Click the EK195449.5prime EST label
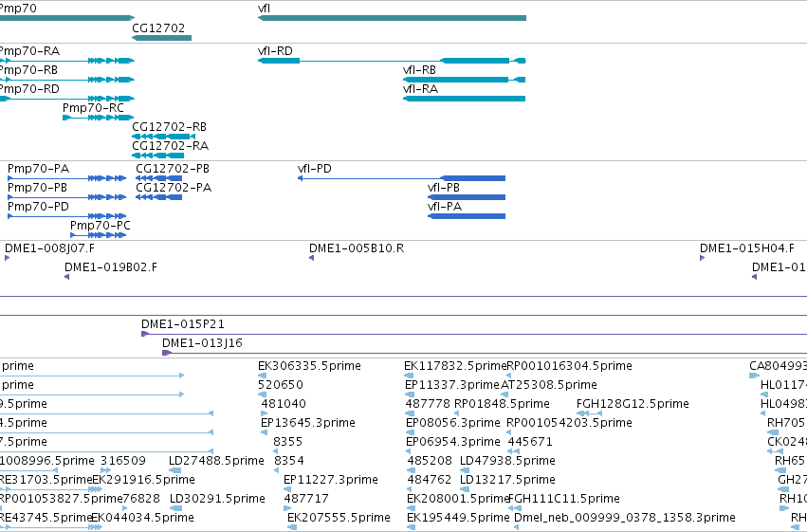 click(458, 518)
